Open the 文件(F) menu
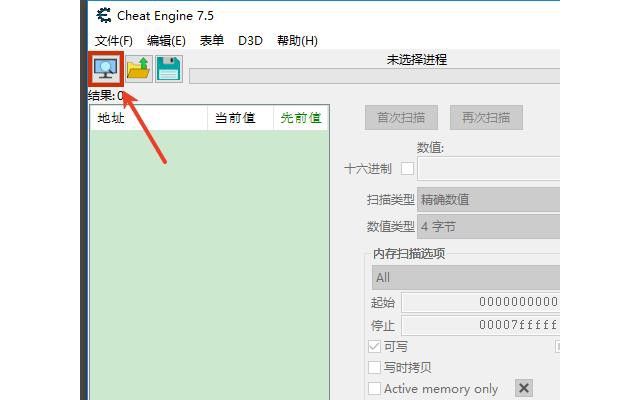The height and width of the screenshot is (400, 640). click(x=114, y=40)
